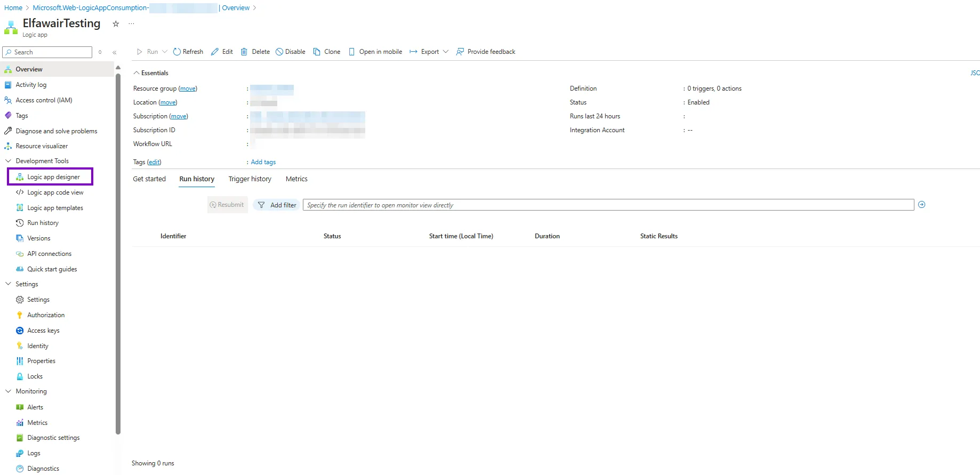Open Diagnostic settings page
This screenshot has width=980, height=475.
coord(53,438)
